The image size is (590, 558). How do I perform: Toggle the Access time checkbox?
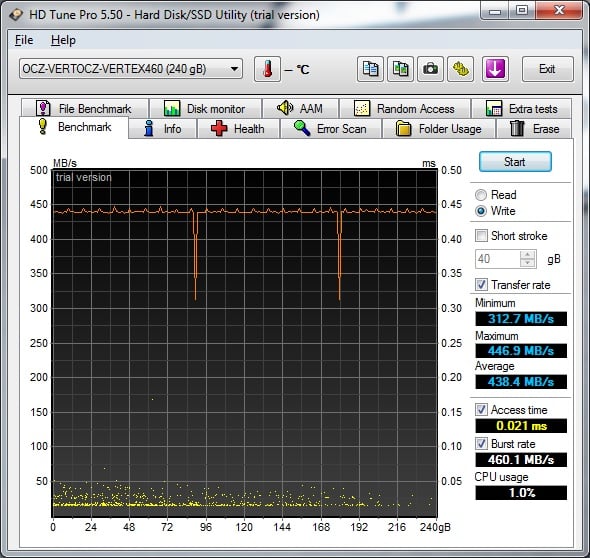[x=481, y=409]
